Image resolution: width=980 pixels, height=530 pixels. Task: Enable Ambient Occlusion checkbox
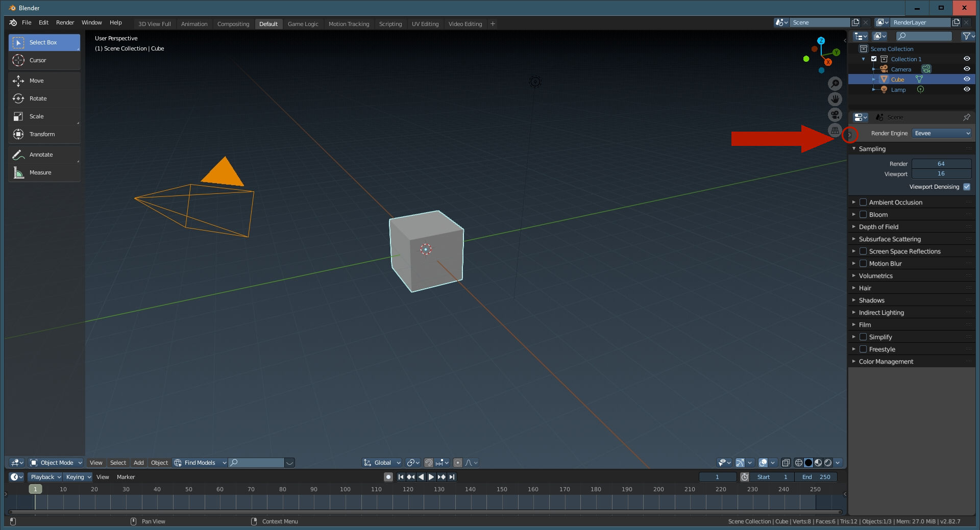pos(863,203)
